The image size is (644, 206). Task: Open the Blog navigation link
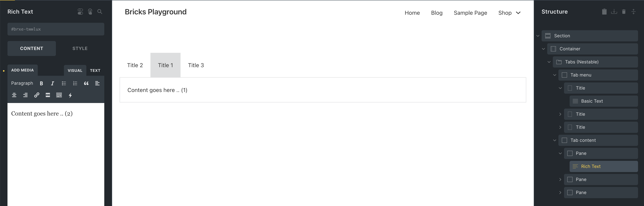[x=437, y=13]
